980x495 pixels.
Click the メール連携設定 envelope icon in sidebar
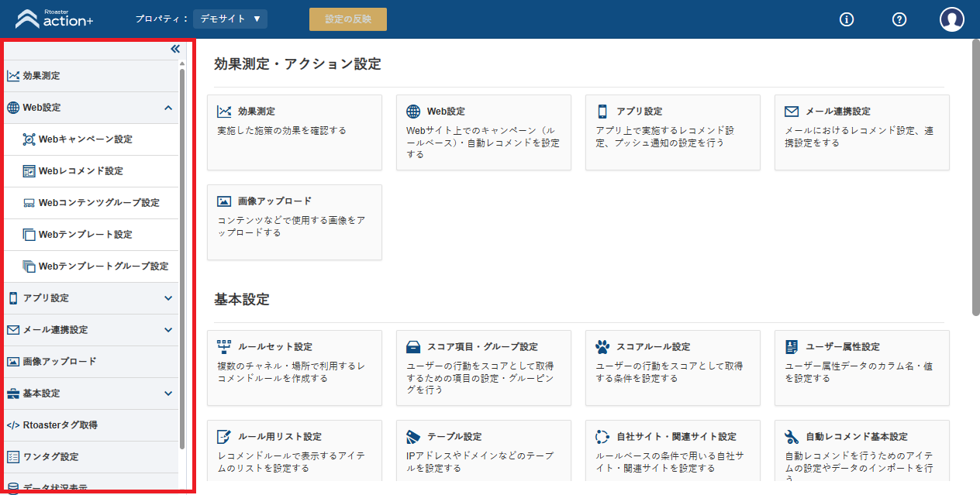(x=13, y=330)
